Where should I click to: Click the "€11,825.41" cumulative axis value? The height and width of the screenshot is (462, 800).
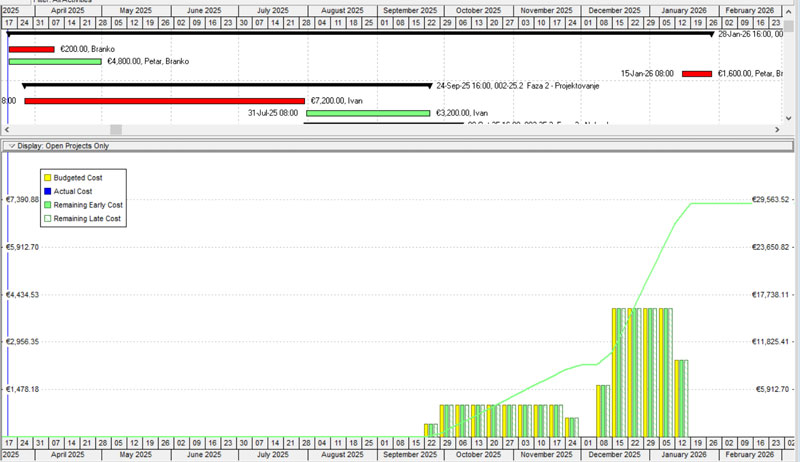tap(770, 342)
